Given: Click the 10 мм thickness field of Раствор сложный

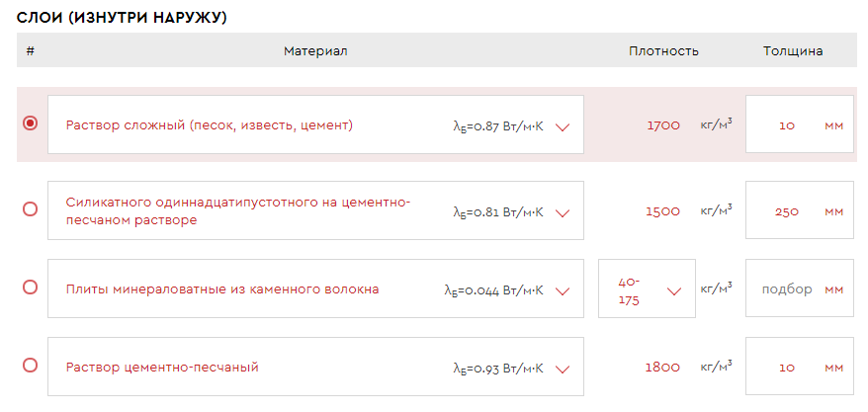Looking at the screenshot, I should [788, 125].
